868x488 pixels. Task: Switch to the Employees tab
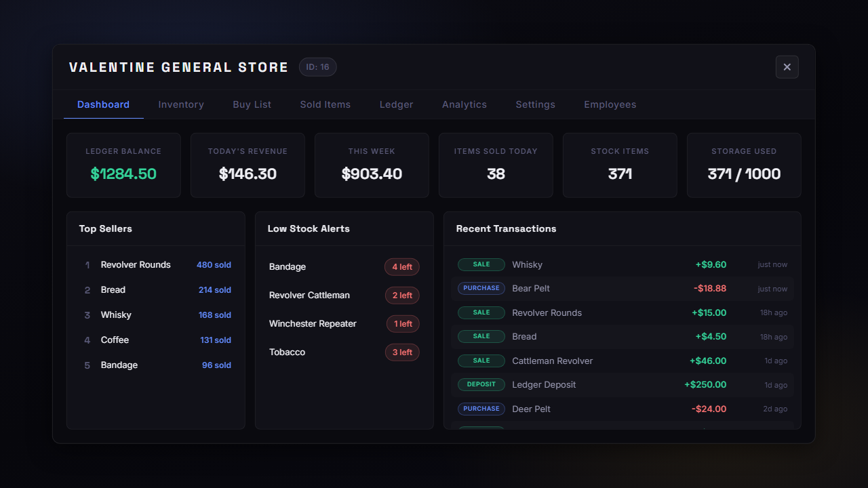click(x=610, y=104)
